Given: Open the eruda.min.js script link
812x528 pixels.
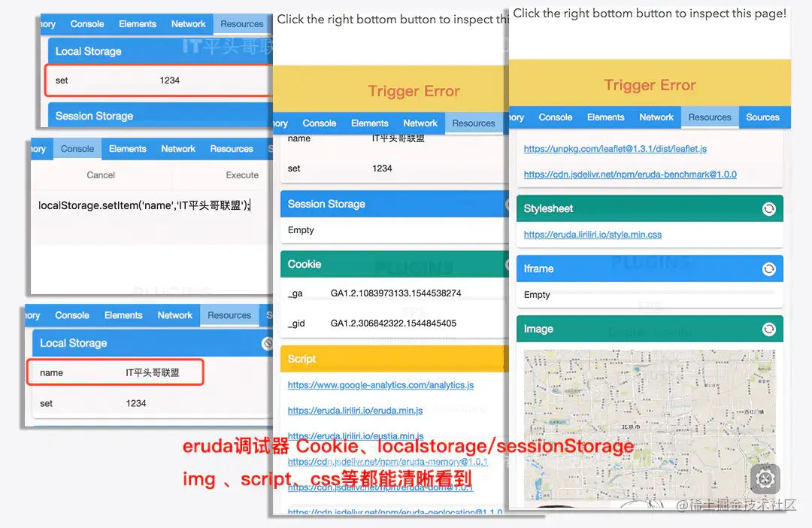Looking at the screenshot, I should 355,411.
